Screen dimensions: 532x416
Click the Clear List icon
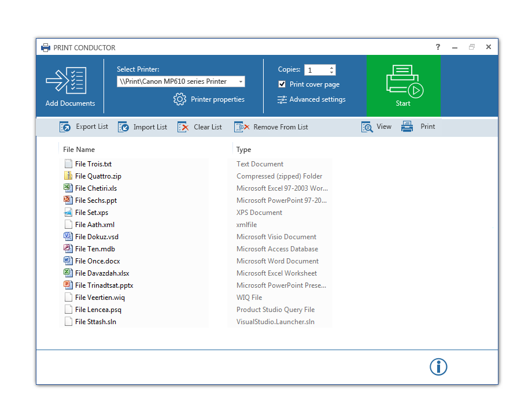click(183, 127)
